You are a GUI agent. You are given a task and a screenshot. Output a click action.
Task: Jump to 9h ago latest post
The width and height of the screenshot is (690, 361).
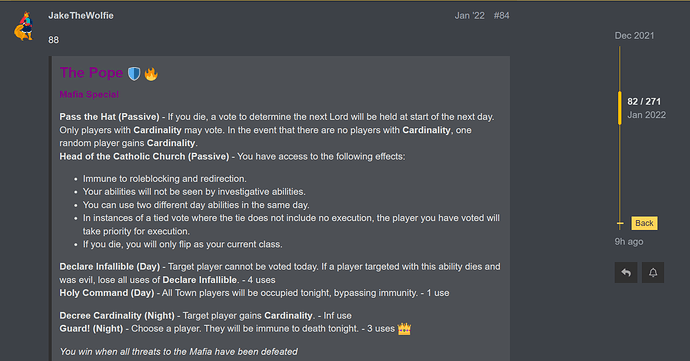(x=629, y=242)
